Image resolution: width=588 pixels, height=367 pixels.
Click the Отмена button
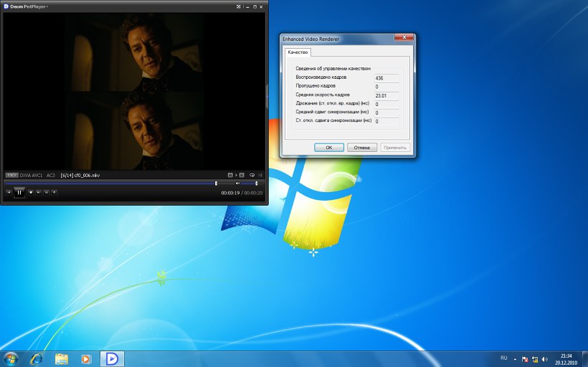(362, 148)
